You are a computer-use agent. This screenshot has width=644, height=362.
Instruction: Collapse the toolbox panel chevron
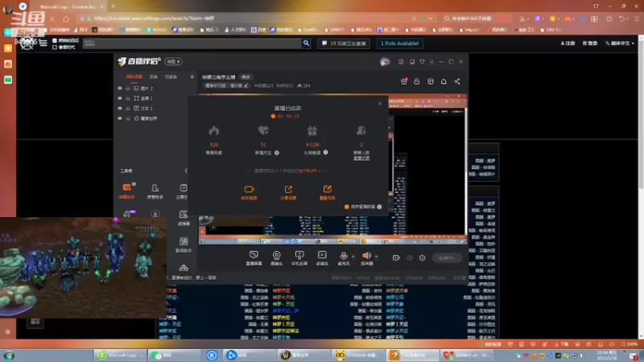pos(186,171)
